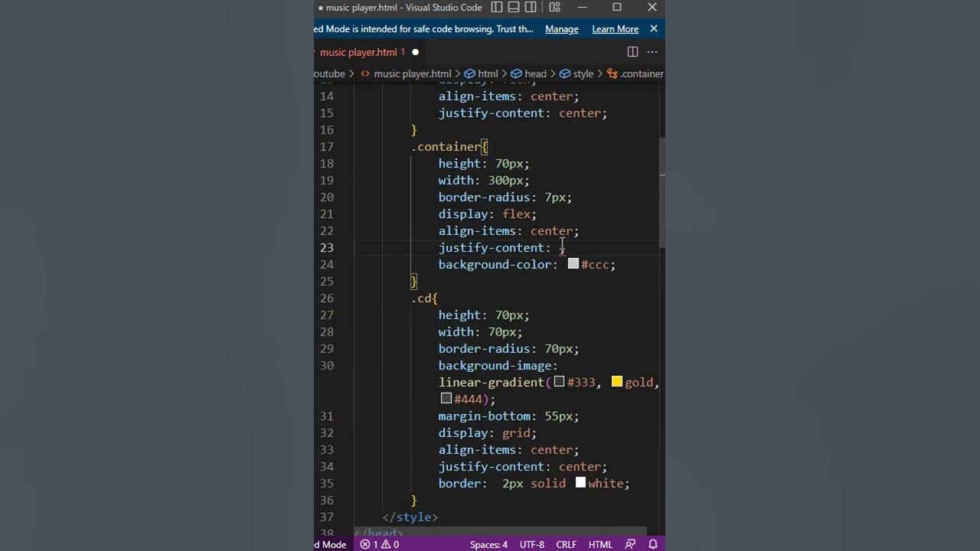This screenshot has height=551, width=980.
Task: Click line number 17 in the gutter
Action: (327, 146)
